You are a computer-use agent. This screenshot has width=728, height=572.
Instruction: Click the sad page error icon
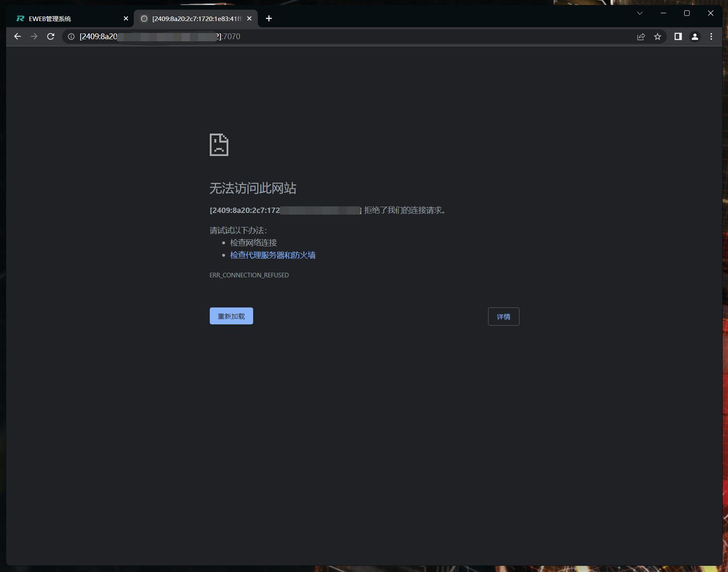coord(219,145)
